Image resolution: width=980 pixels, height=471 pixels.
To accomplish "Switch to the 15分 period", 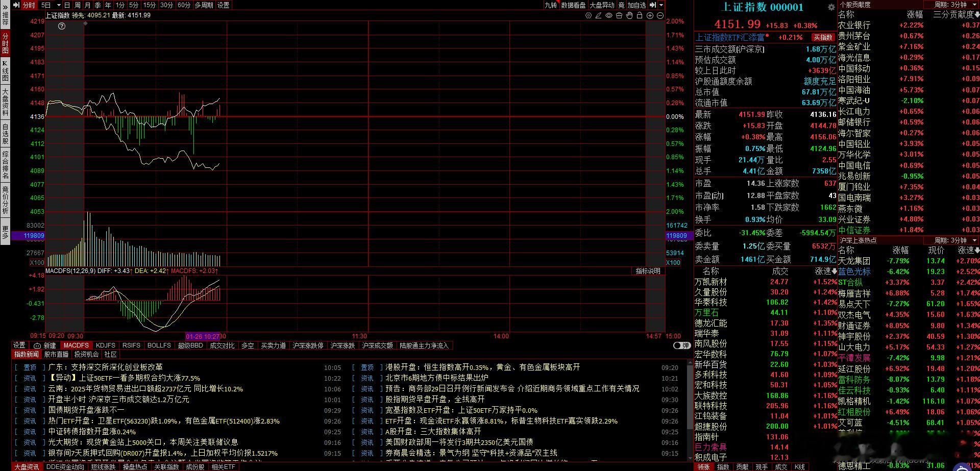I will [150, 5].
